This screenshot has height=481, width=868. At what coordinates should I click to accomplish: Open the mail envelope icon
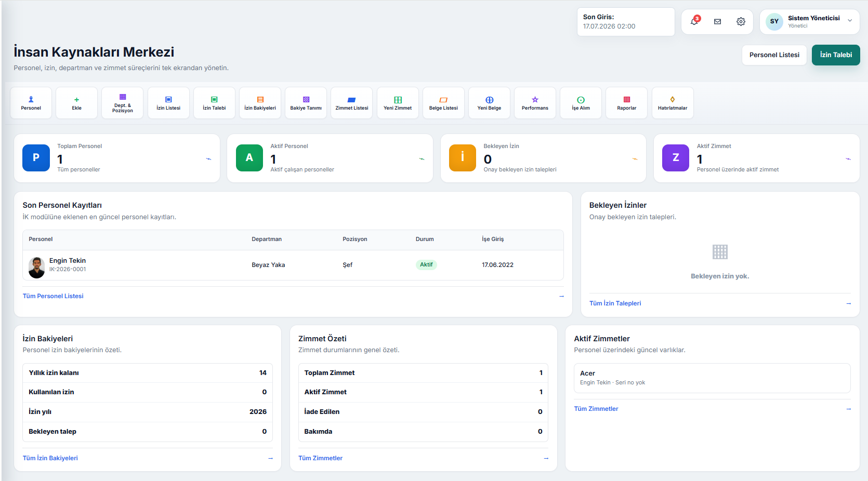(717, 21)
